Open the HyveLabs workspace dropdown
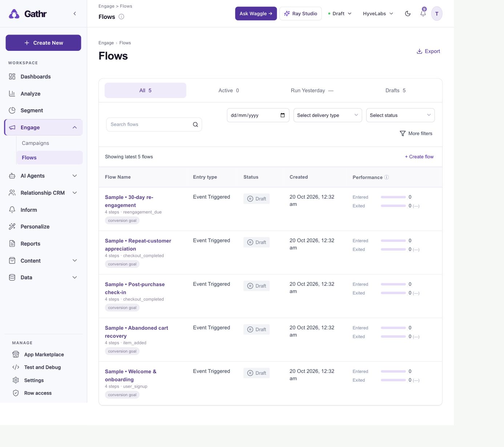This screenshot has height=447, width=504. pos(378,13)
